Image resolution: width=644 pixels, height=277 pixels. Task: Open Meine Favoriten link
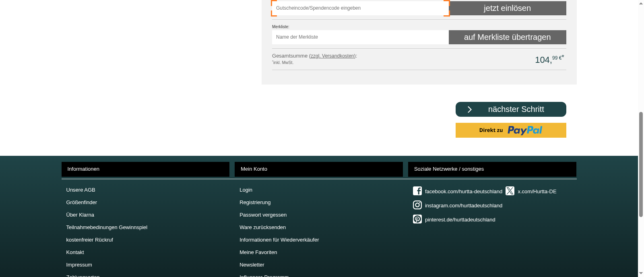pos(258,252)
